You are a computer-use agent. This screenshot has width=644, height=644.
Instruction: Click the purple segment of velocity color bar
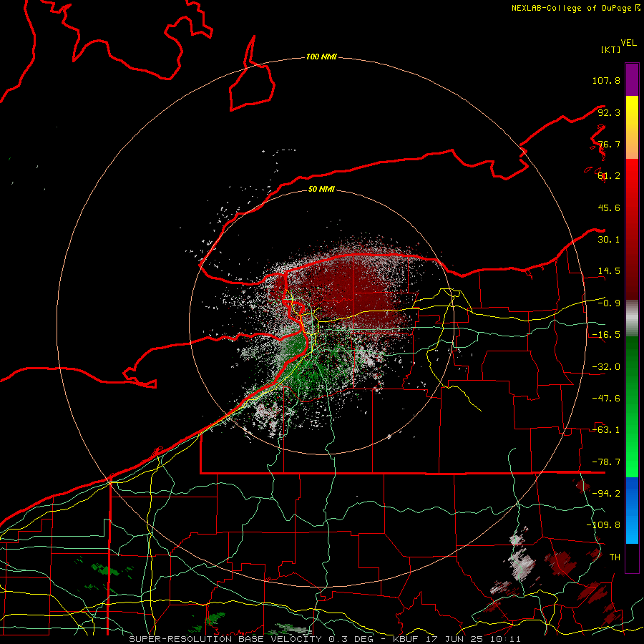[632, 79]
